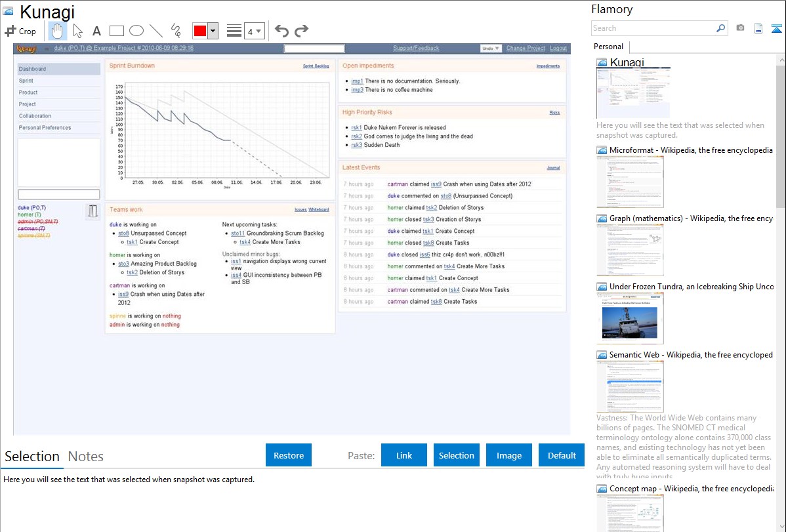Click icon beside Graph (mathematics) entry
786x532 pixels.
tap(602, 218)
